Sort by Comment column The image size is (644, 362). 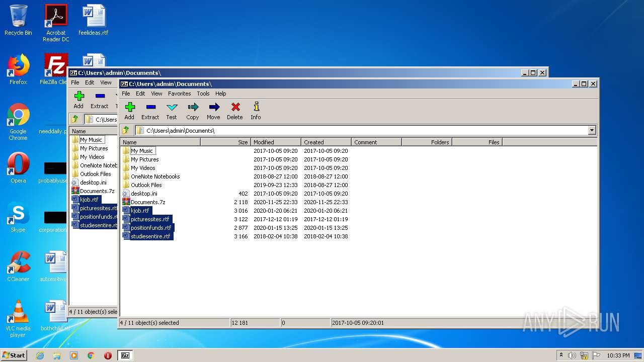[376, 142]
